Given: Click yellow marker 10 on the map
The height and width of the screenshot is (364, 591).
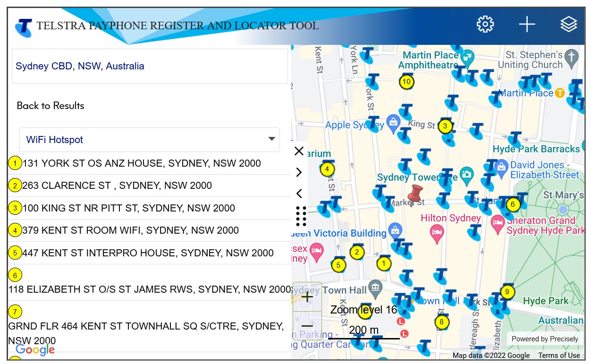Looking at the screenshot, I should tap(406, 82).
